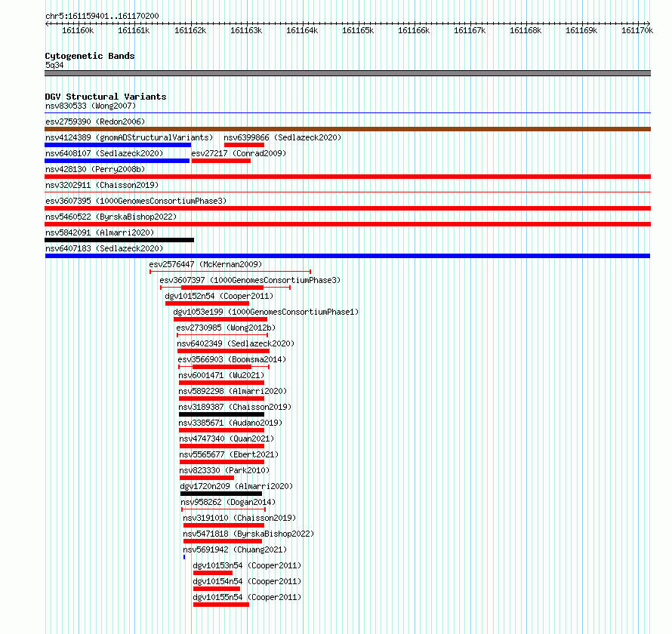Select the red nsv823330 variant bar
Viewport: 672px width, 634px height.
(x=207, y=478)
